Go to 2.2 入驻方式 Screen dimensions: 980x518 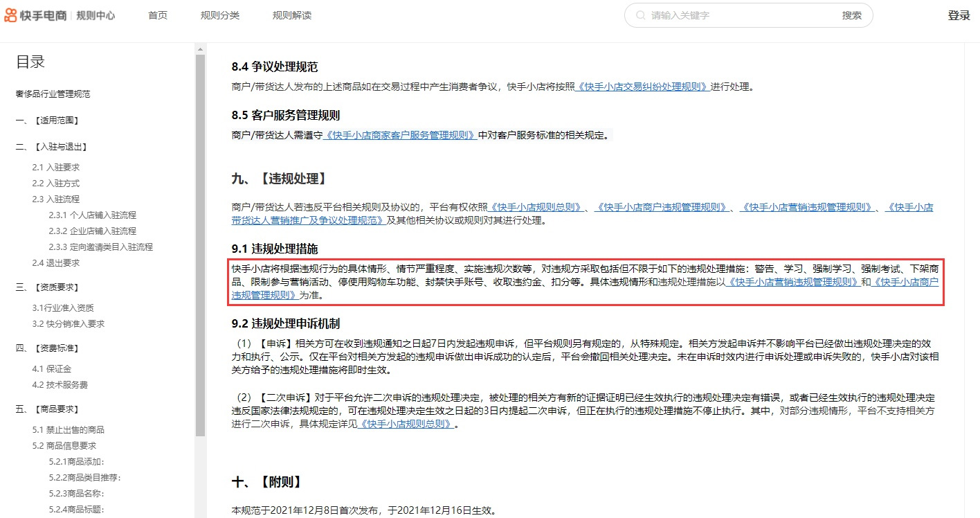(56, 184)
